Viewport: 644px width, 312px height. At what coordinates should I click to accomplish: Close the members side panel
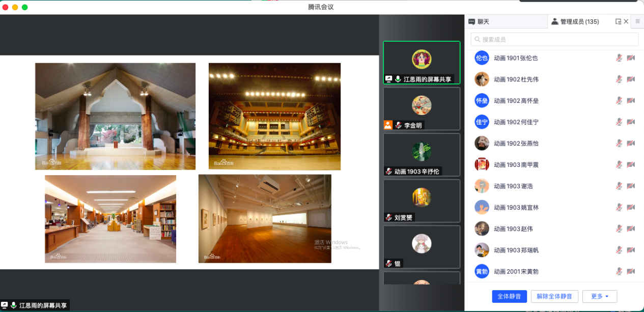tap(626, 21)
